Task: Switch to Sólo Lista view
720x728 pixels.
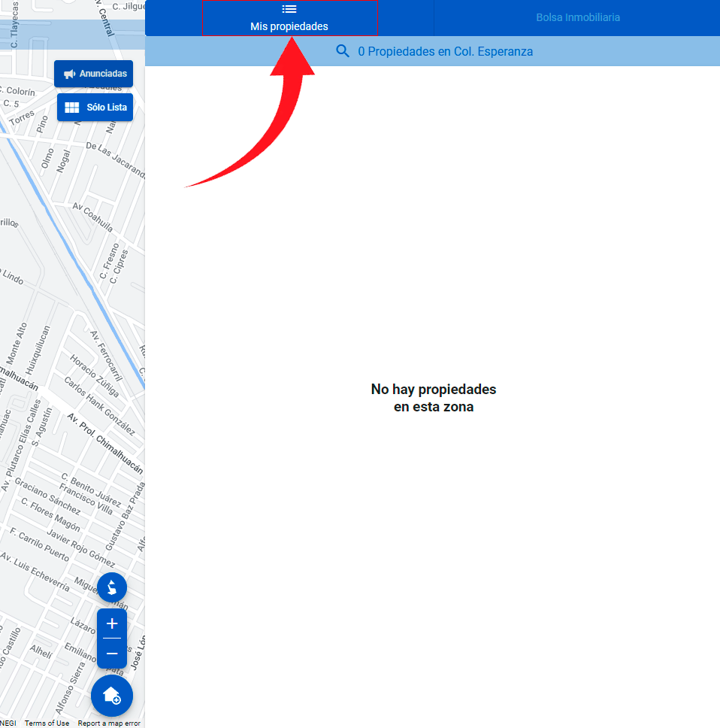Action: [x=95, y=108]
